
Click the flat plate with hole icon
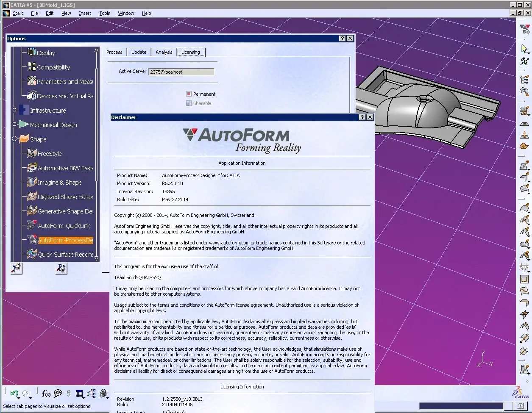525,125
